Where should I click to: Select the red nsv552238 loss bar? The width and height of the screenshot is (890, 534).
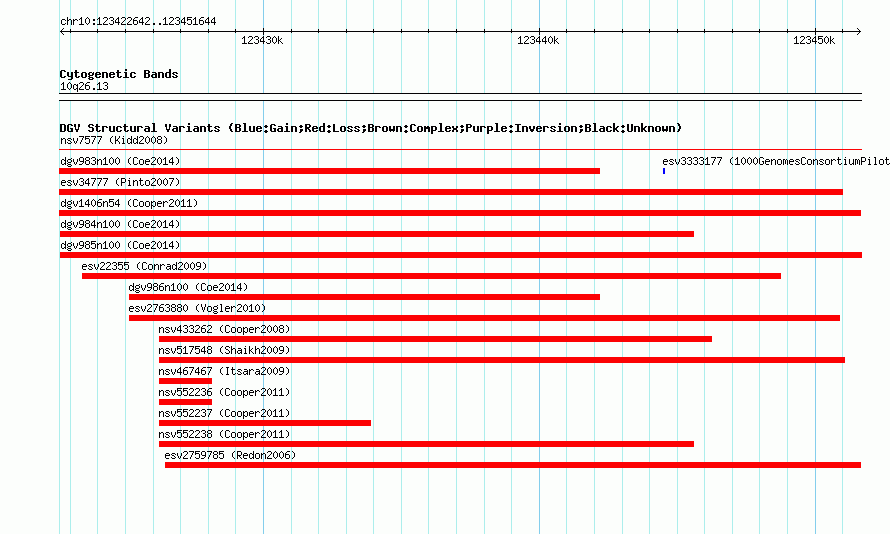(426, 444)
